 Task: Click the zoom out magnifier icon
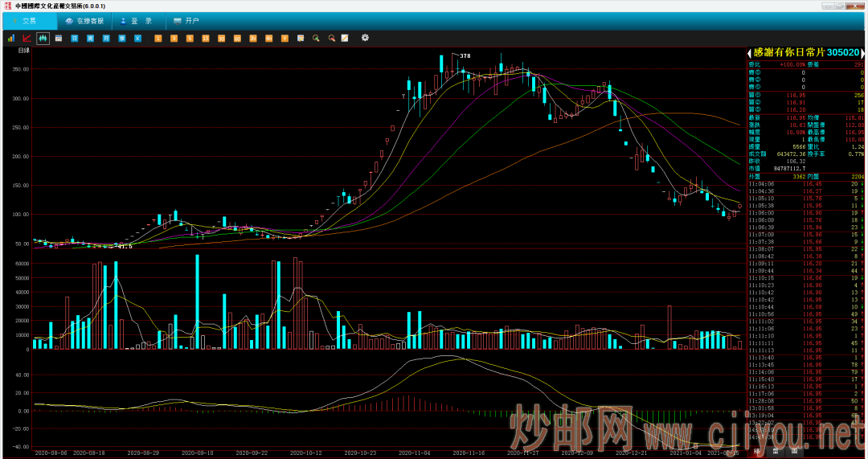pos(332,39)
